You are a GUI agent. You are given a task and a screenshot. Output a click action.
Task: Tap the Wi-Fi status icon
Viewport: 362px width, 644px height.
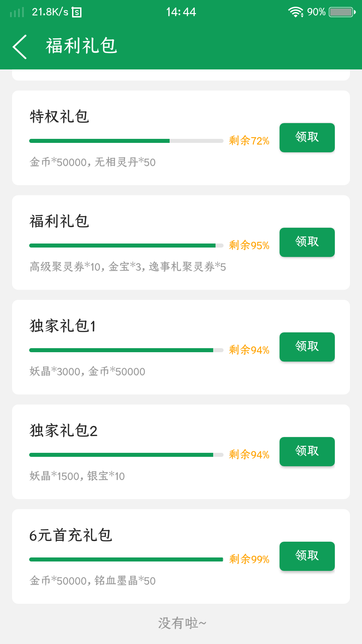[296, 12]
